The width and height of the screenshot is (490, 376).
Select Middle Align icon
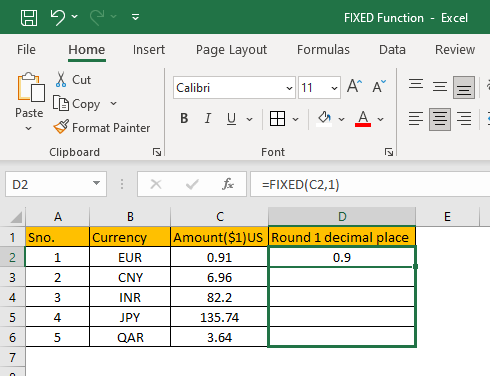click(x=440, y=87)
